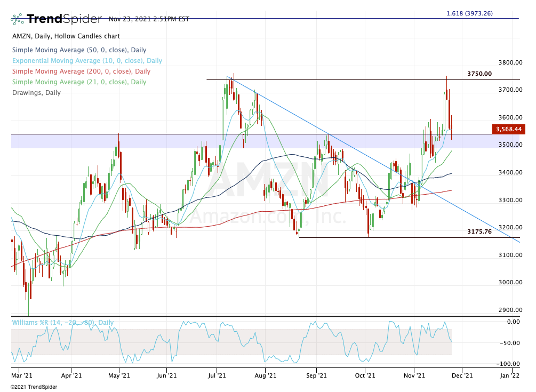536x392 pixels.
Task: Click the Dec '21 date axis label
Action: coord(462,375)
